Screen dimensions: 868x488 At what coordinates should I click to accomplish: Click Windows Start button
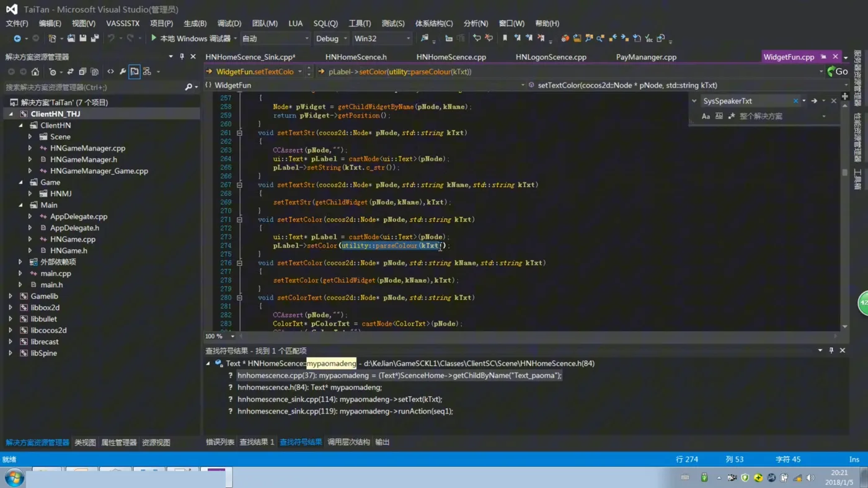click(14, 477)
